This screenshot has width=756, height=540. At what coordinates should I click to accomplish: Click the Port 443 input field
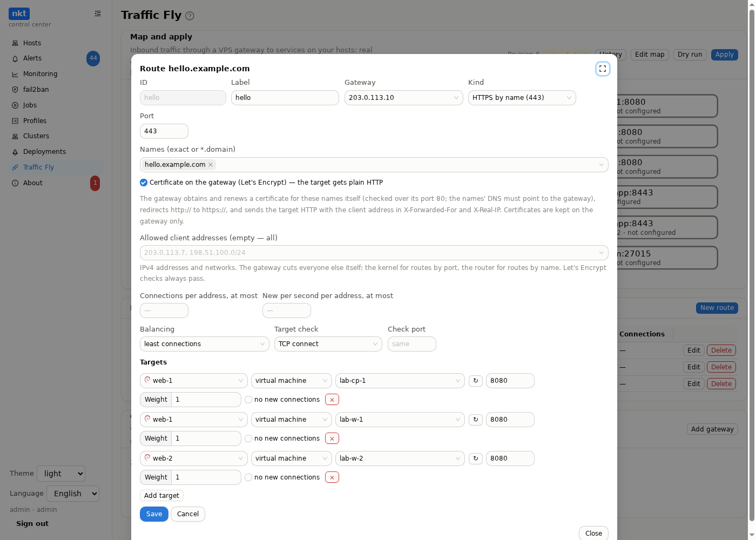[x=164, y=131]
